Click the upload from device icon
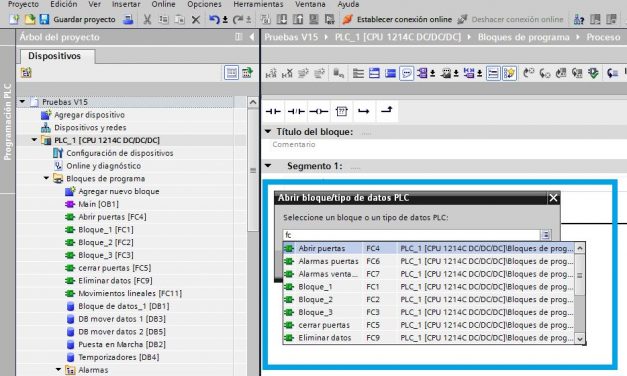The height and width of the screenshot is (376, 627). [x=298, y=19]
